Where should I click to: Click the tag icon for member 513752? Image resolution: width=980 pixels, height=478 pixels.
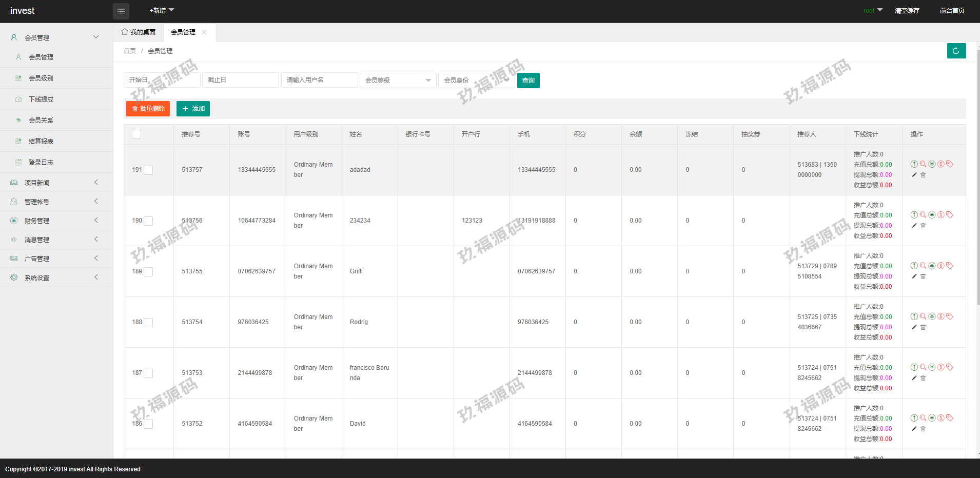click(950, 418)
